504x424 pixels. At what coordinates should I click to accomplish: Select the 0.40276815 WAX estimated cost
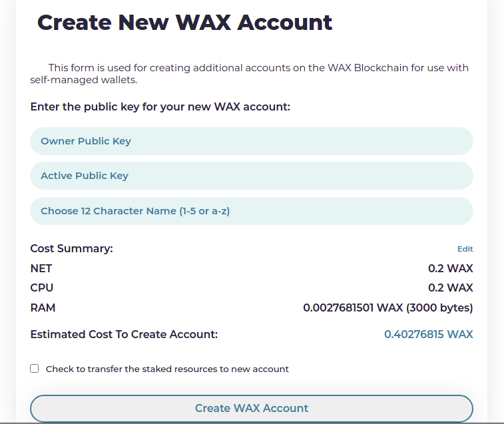pos(429,334)
